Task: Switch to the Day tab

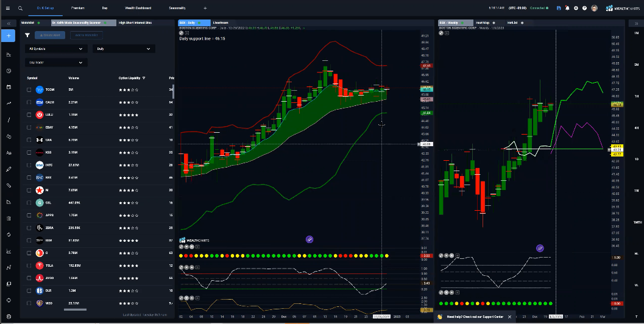Action: coord(105,8)
